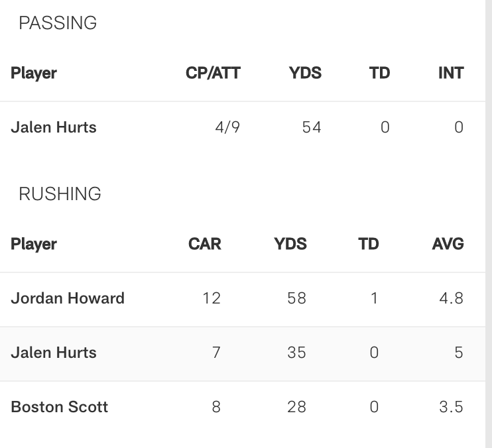The image size is (492, 448).
Task: Select Jalen Hurts in the Passing table
Action: coord(54,127)
